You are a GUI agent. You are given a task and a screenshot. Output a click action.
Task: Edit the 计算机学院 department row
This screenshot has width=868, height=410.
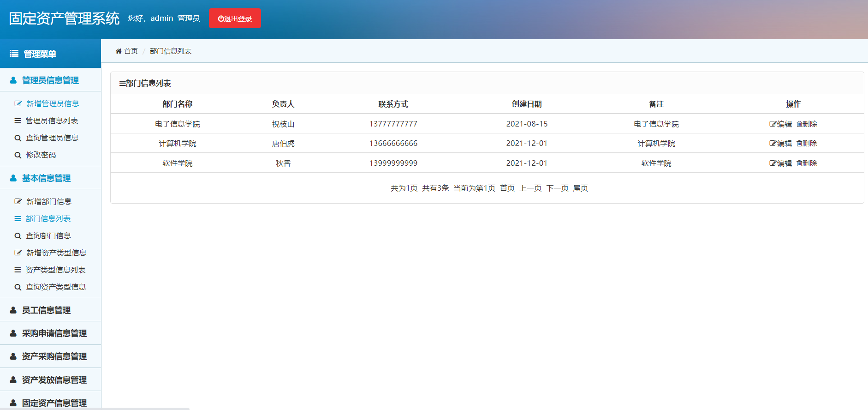(x=780, y=143)
